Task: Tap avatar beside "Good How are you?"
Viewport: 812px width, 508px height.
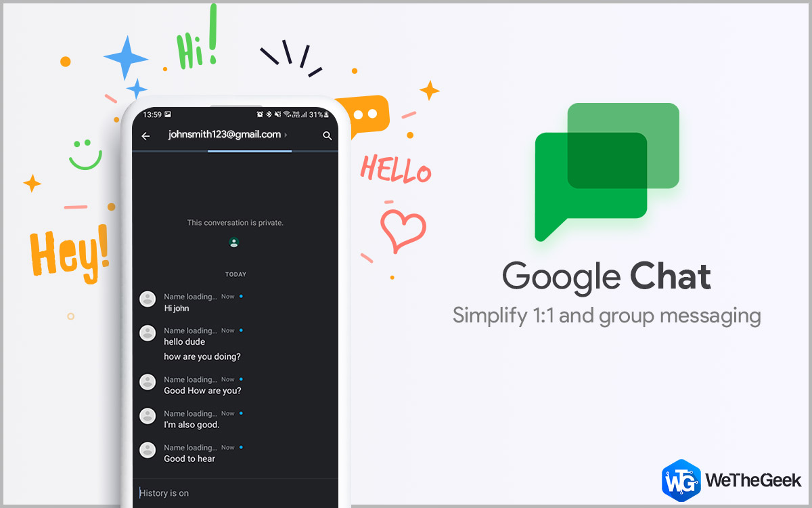Action: (x=148, y=382)
